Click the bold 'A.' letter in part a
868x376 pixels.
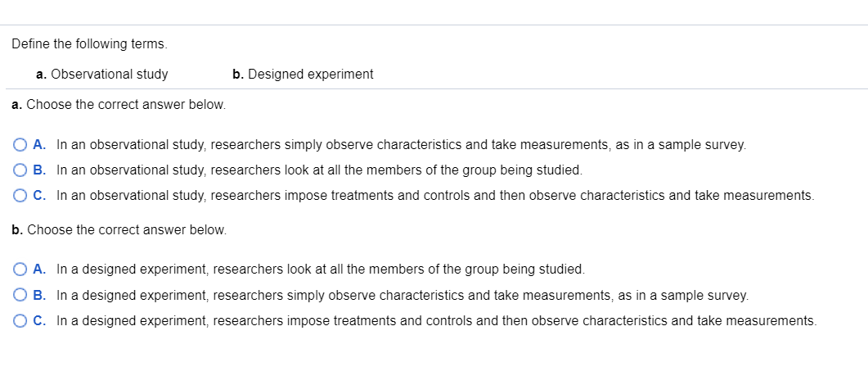(x=39, y=145)
